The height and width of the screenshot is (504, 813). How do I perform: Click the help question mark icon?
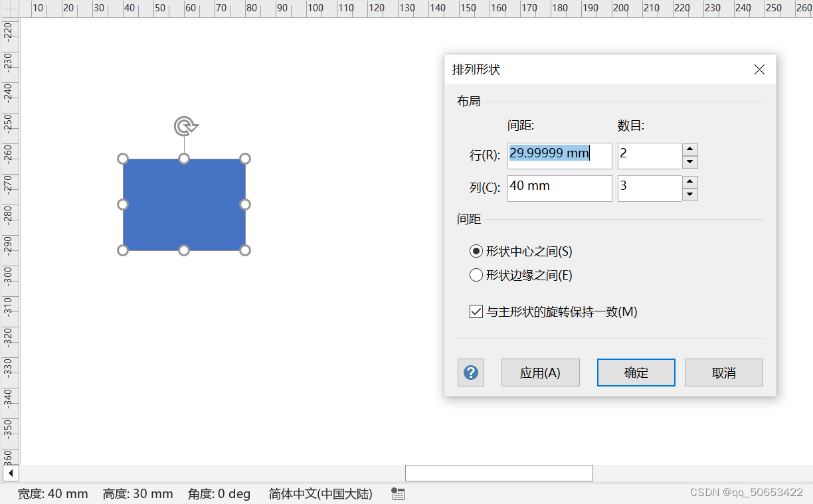pos(471,373)
